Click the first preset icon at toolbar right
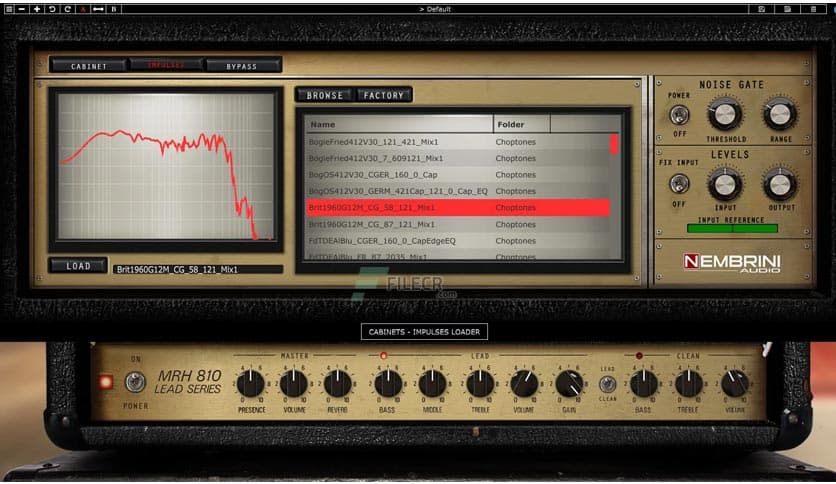The height and width of the screenshot is (484, 836). tap(761, 9)
